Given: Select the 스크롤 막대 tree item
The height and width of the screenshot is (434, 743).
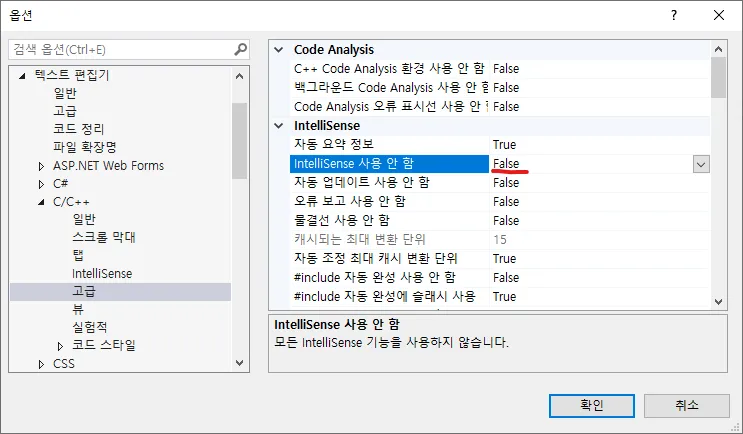Looking at the screenshot, I should 103,237.
